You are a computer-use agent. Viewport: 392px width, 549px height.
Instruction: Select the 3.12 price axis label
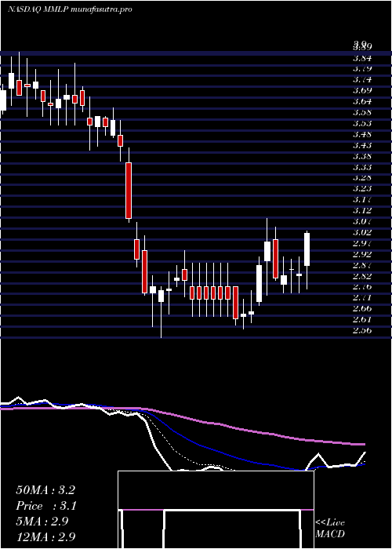pyautogui.click(x=362, y=210)
